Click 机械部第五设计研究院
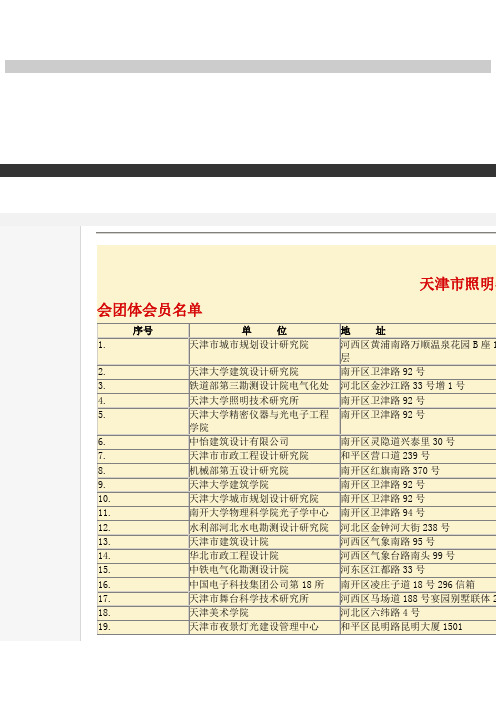 point(239,471)
